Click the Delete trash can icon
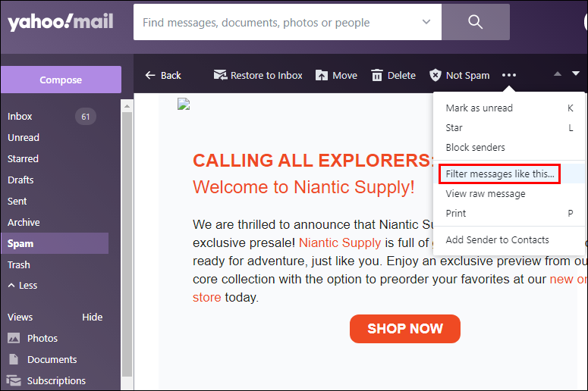Viewport: 588px width, 391px height. pyautogui.click(x=376, y=75)
